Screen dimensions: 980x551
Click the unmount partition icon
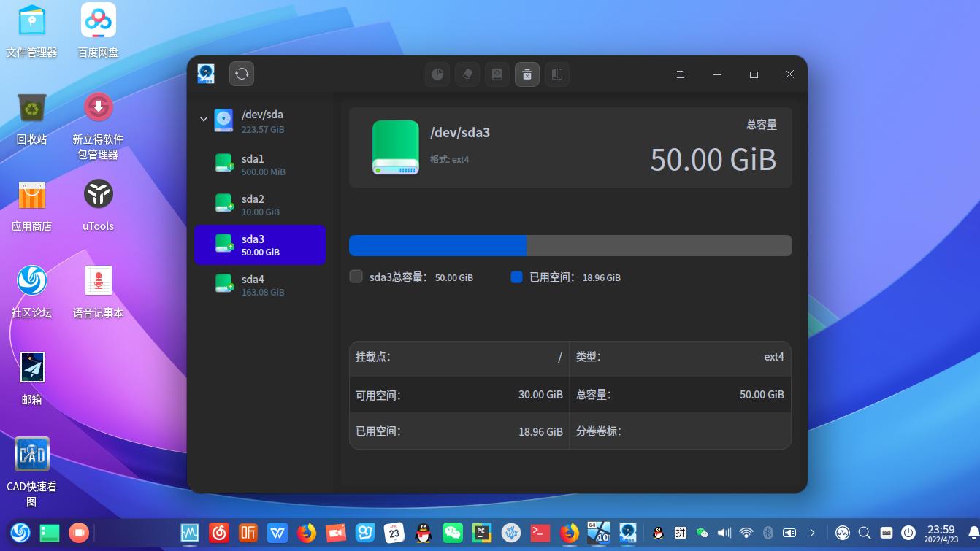tap(556, 74)
